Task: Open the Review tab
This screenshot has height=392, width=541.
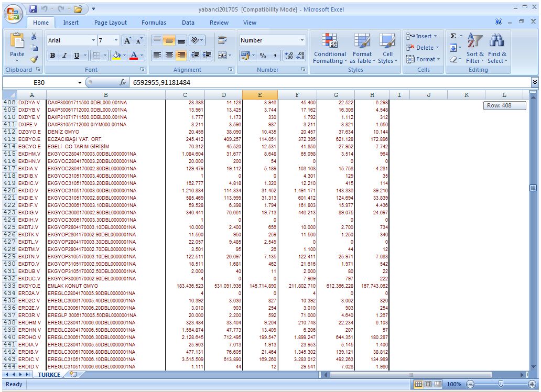Action: pos(219,23)
